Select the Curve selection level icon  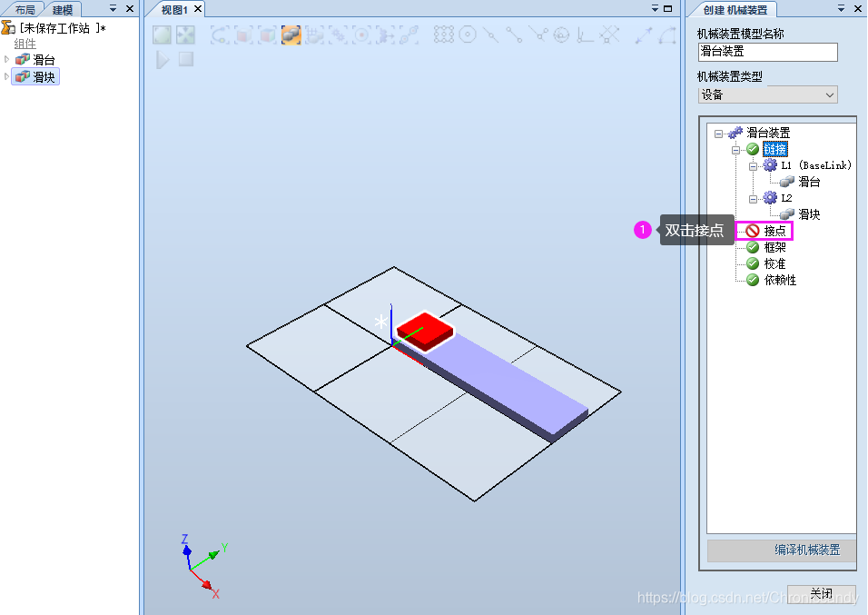pyautogui.click(x=220, y=35)
